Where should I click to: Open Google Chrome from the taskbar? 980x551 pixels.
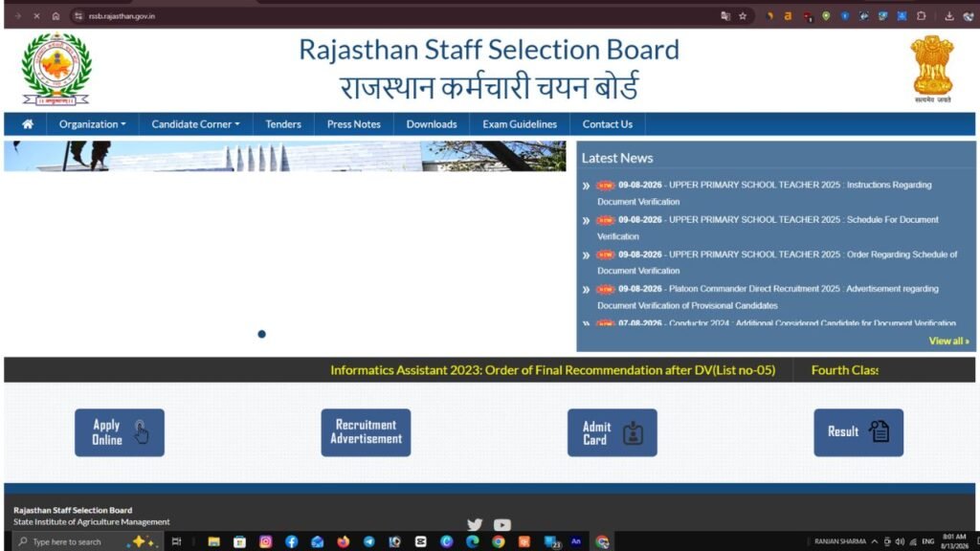(498, 541)
